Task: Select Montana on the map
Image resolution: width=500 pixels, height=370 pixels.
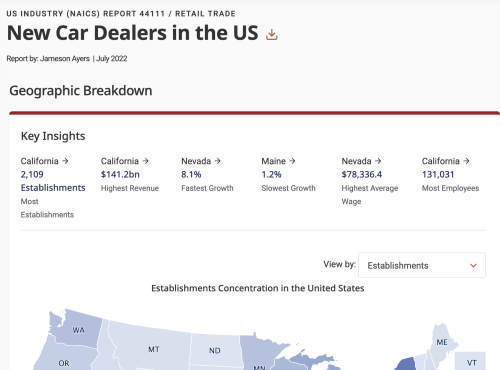Action: (154, 349)
